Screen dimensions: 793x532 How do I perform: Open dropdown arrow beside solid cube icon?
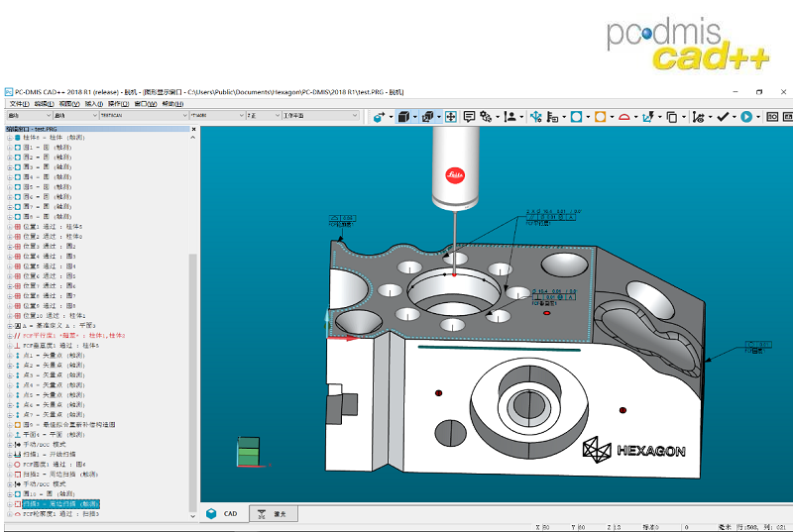coord(414,117)
